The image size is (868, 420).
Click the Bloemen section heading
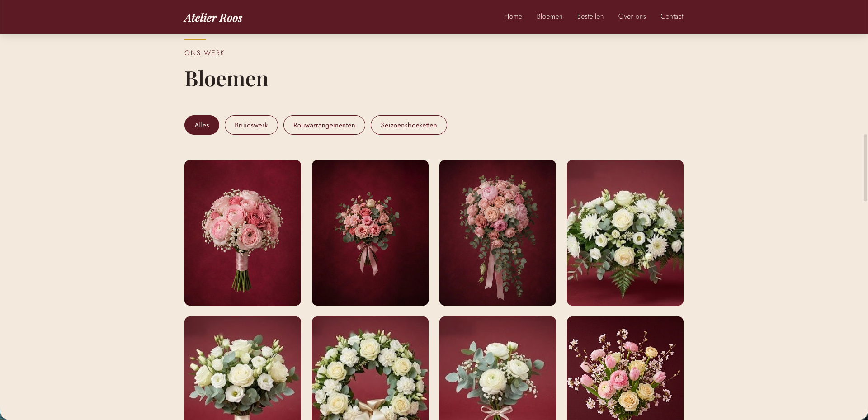[x=226, y=79]
